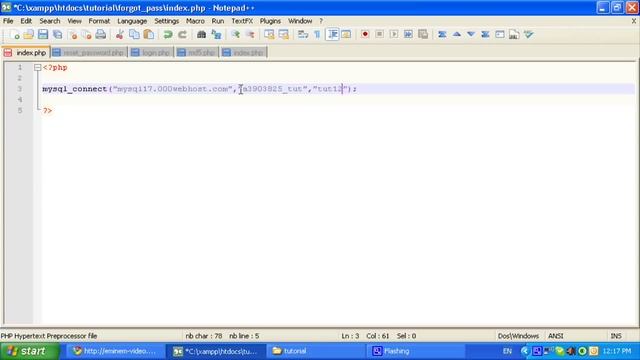Click the Save All toolbar icon

58,35
